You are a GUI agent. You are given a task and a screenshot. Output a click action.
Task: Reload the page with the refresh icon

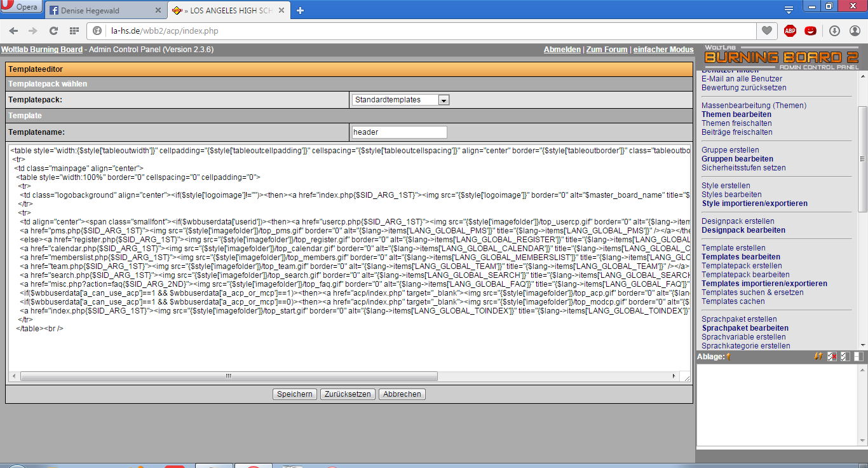[x=53, y=31]
